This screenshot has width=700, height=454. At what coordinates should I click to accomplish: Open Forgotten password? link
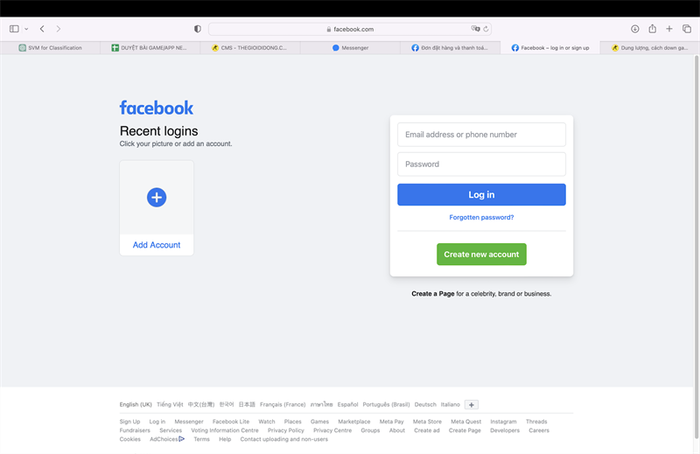point(481,217)
